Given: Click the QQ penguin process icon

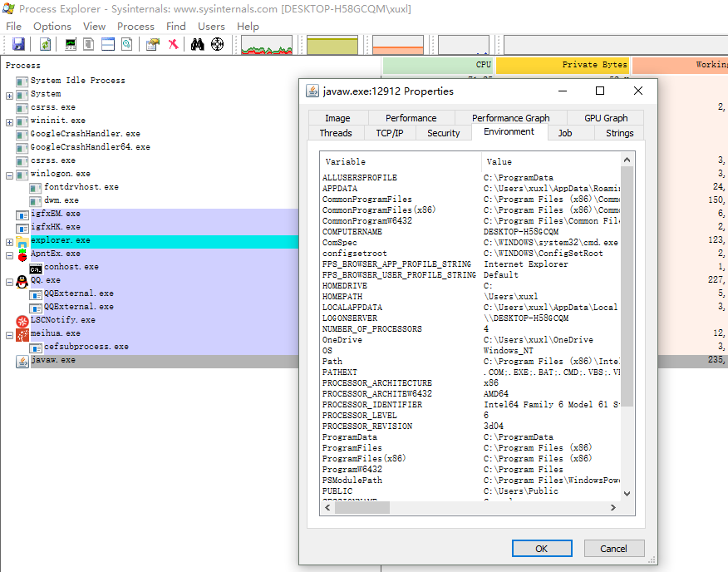Looking at the screenshot, I should click(x=22, y=281).
